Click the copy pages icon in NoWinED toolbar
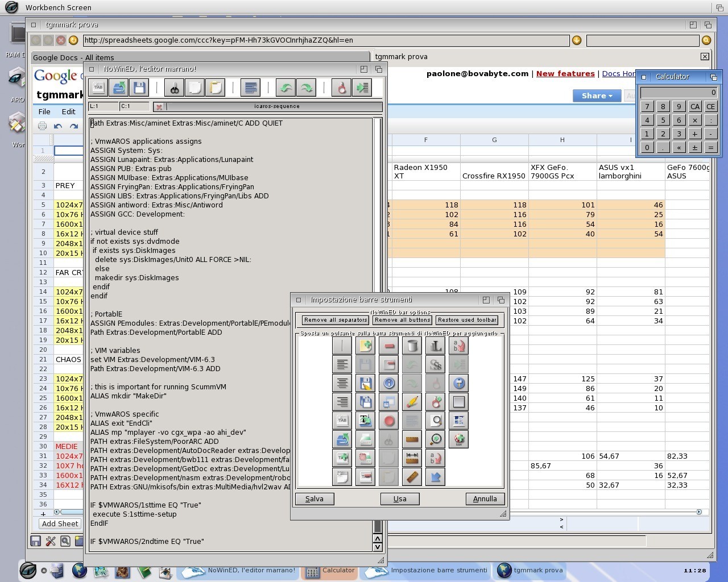The width and height of the screenshot is (728, 582). 195,88
